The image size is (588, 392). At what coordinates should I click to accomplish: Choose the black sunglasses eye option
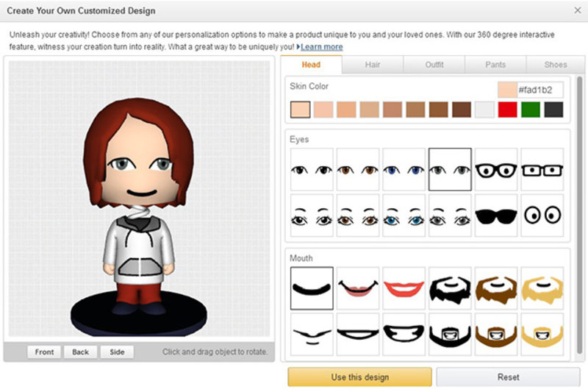(495, 215)
